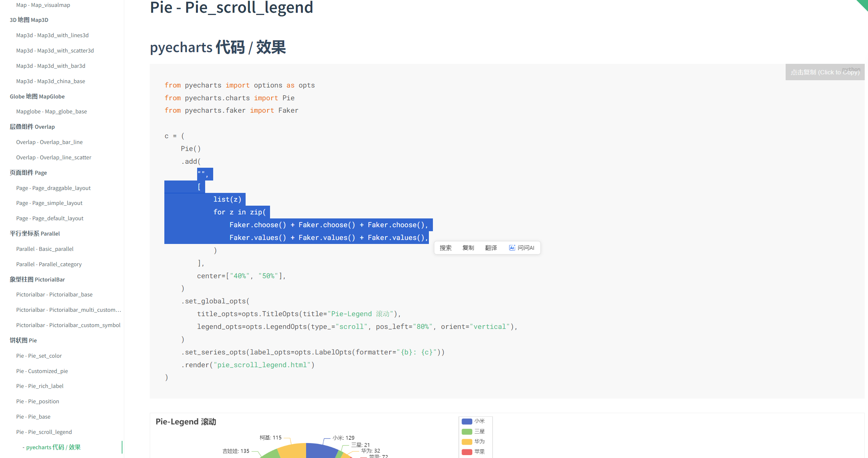Click the 三星: 21 pie label
The height and width of the screenshot is (458, 868).
360,445
